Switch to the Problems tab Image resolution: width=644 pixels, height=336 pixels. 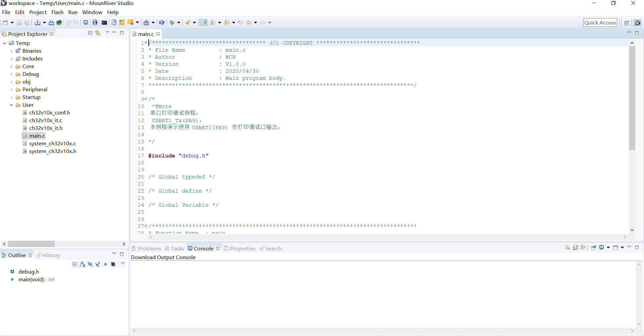[149, 248]
